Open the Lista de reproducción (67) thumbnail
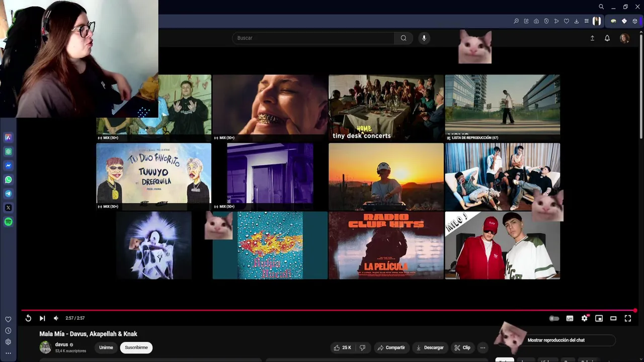Screen dimensions: 644x362 click(x=503, y=108)
